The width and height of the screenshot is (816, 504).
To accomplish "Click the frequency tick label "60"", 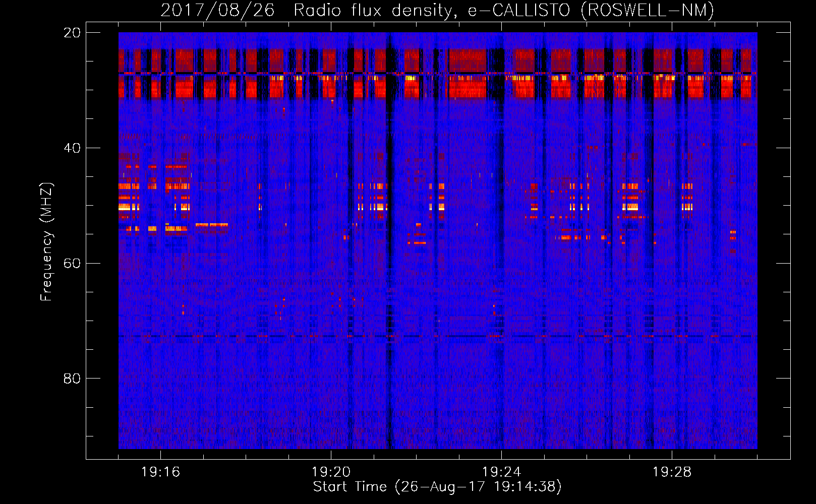I will (x=72, y=264).
